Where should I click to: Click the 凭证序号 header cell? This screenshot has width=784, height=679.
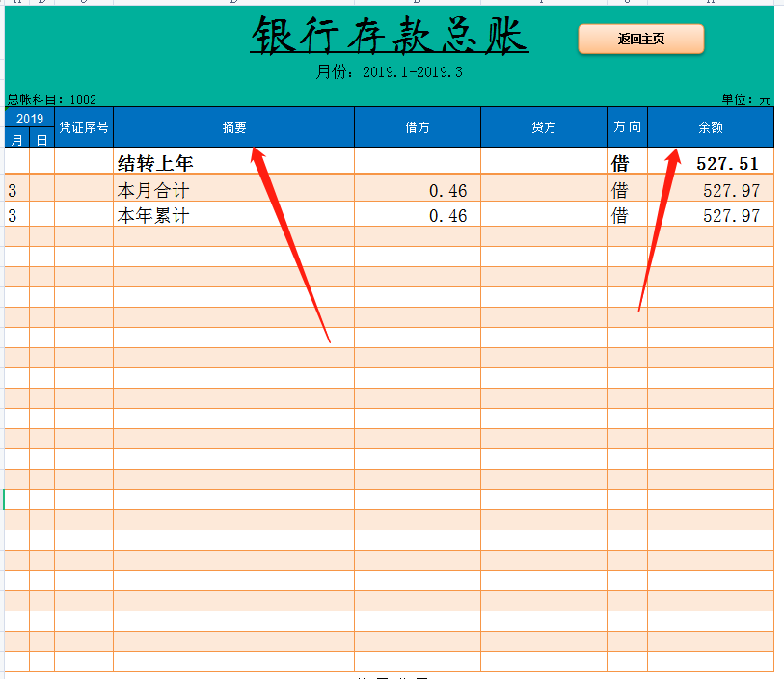point(84,126)
